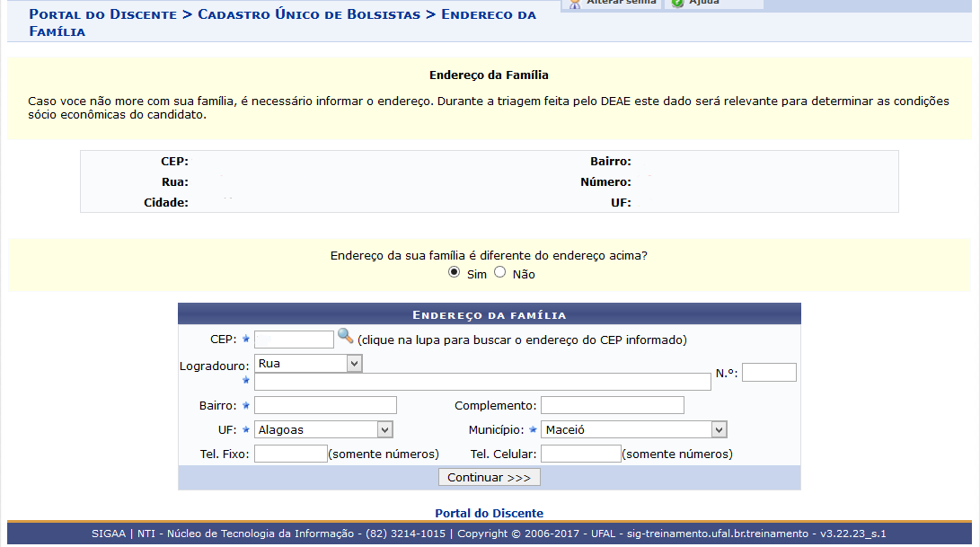This screenshot has height=547, width=980.
Task: Click the magnifier icon to search CEP
Action: pyautogui.click(x=346, y=337)
